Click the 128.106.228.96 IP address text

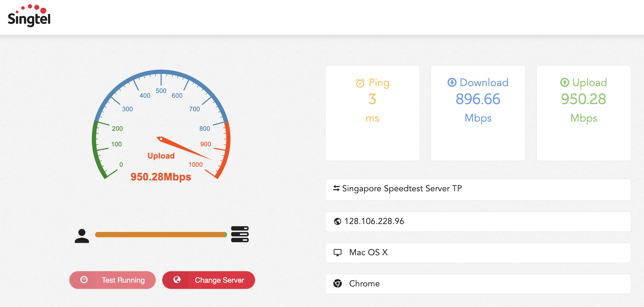point(374,221)
